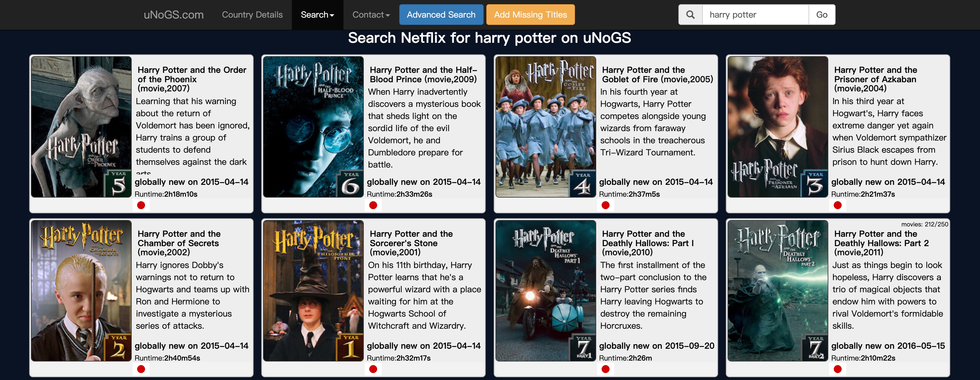
Task: Click Japan flag under Deathly Hallows Part I
Action: (x=606, y=369)
